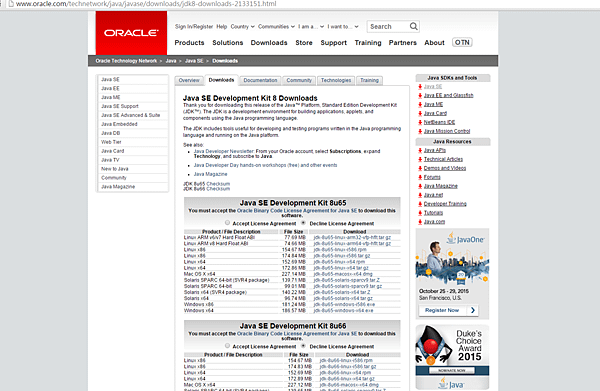Open the Country dropdown
Viewport: 600px width, 391px height.
click(242, 27)
